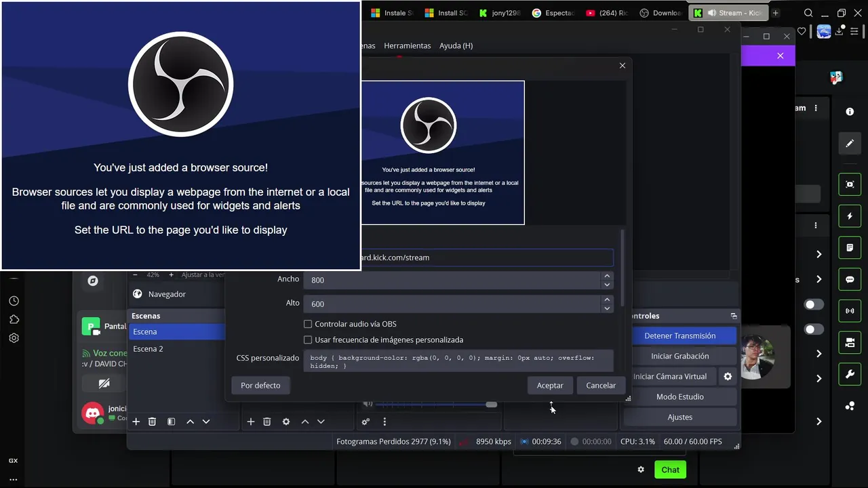Screen dimensions: 868x488
Task: Expand the Kick chevron row beside the avatar's top
Action: (818, 353)
